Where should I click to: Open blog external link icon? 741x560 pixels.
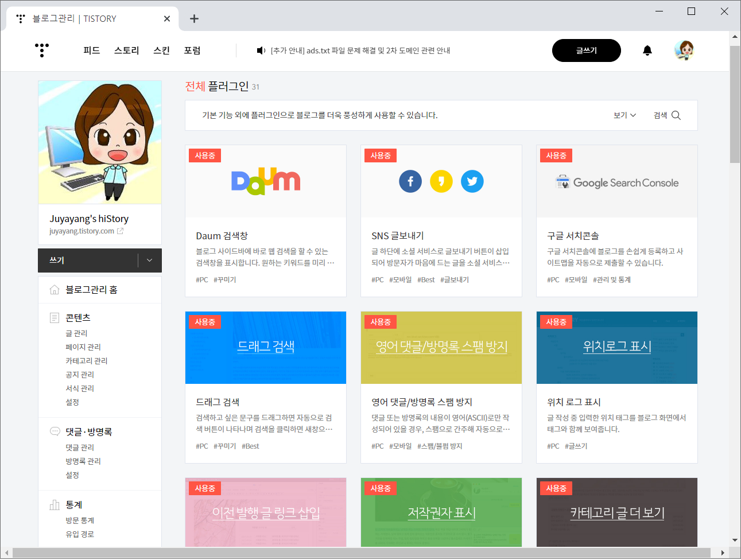(120, 231)
